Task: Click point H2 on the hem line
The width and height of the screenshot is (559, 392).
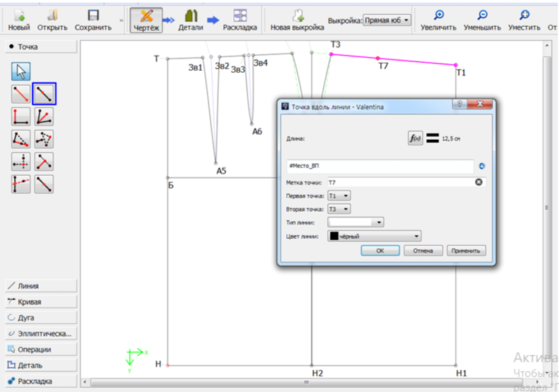Action: click(312, 365)
